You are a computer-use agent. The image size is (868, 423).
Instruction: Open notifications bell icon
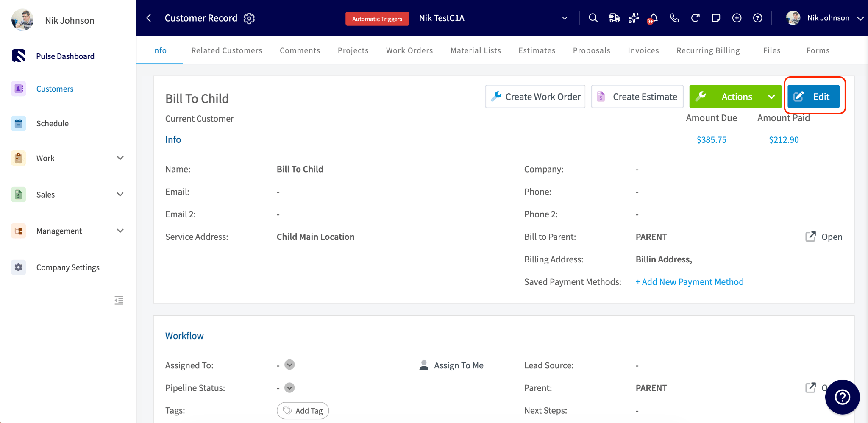tap(653, 18)
